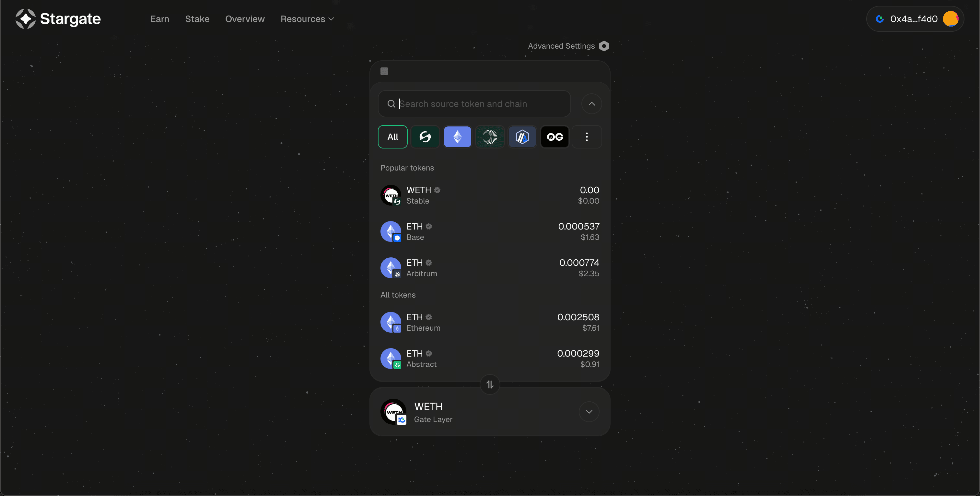
Task: Open wallet 0x4a...f4d0 account button
Action: tap(915, 19)
